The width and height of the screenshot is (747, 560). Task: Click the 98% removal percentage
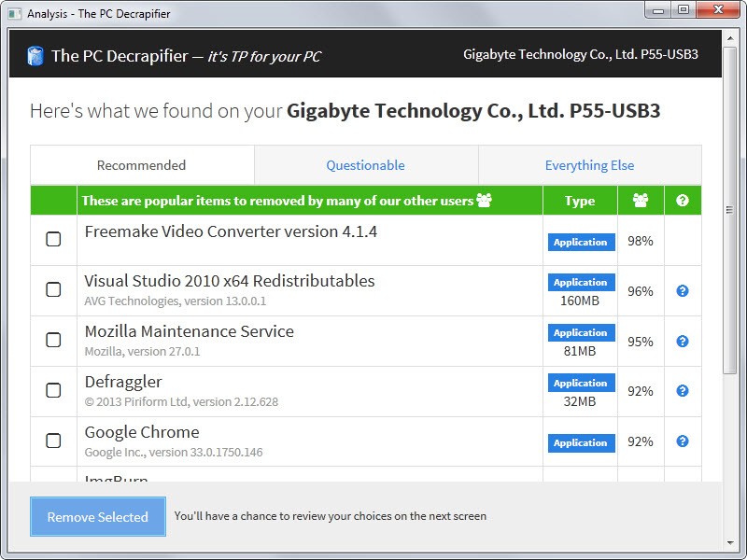[641, 241]
